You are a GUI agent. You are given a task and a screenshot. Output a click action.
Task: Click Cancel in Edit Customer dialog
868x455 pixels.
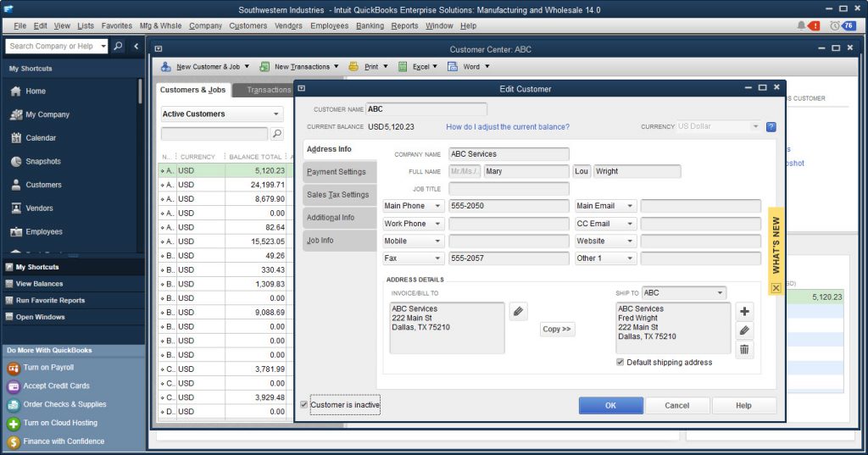click(x=676, y=405)
